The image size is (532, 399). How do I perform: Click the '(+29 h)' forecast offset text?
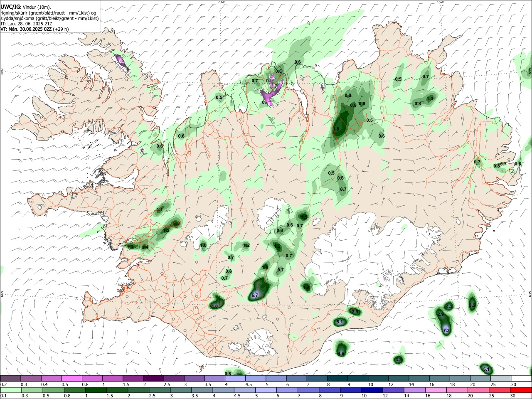(61, 29)
